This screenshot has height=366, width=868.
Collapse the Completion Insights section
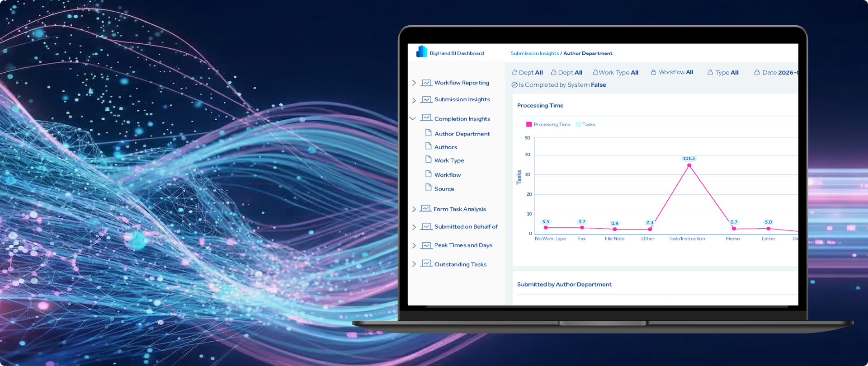click(x=413, y=118)
